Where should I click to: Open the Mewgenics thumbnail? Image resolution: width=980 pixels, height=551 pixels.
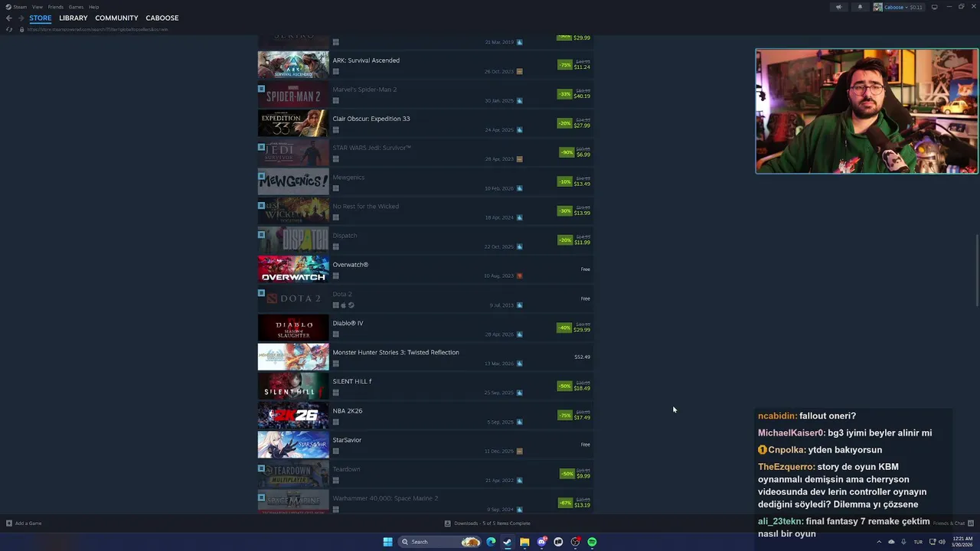point(293,182)
